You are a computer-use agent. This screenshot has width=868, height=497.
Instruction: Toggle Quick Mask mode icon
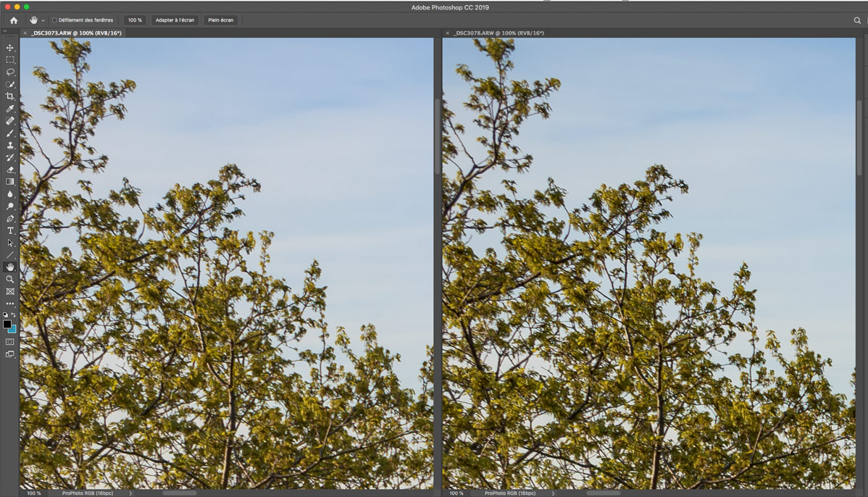(10, 342)
